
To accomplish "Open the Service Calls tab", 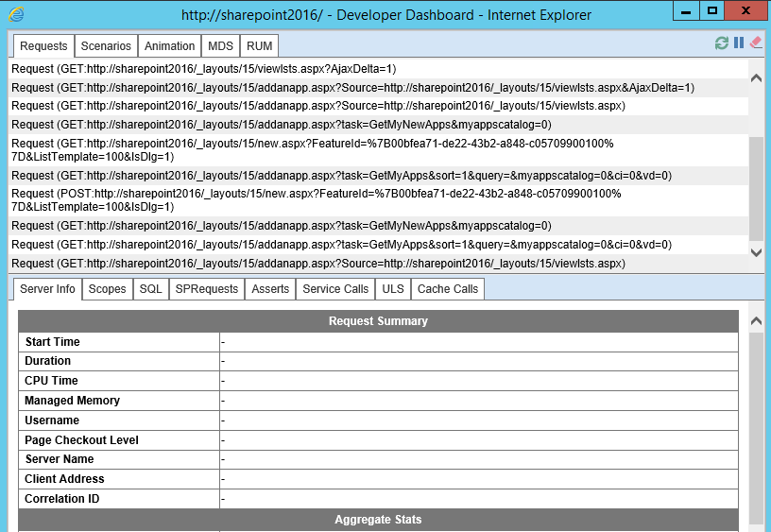I will coord(335,289).
